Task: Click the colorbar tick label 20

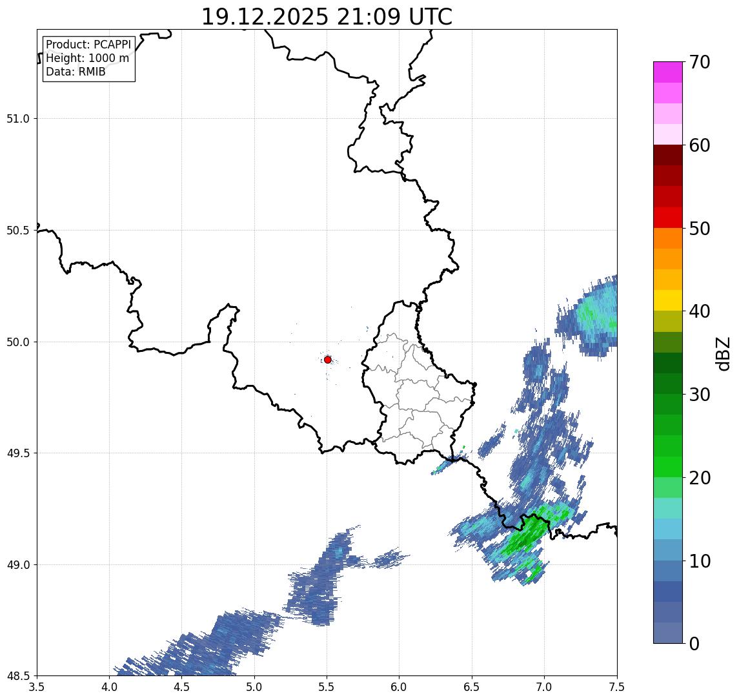Action: [x=700, y=478]
